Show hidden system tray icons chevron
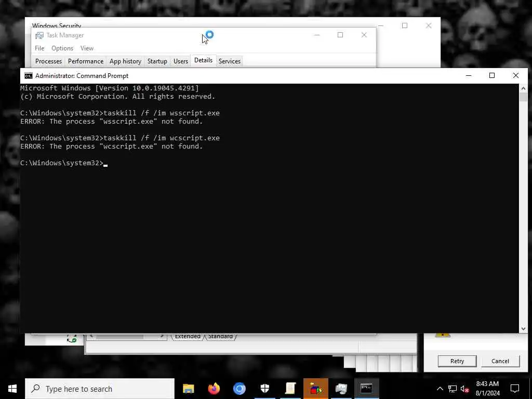The width and height of the screenshot is (532, 399). point(440,389)
